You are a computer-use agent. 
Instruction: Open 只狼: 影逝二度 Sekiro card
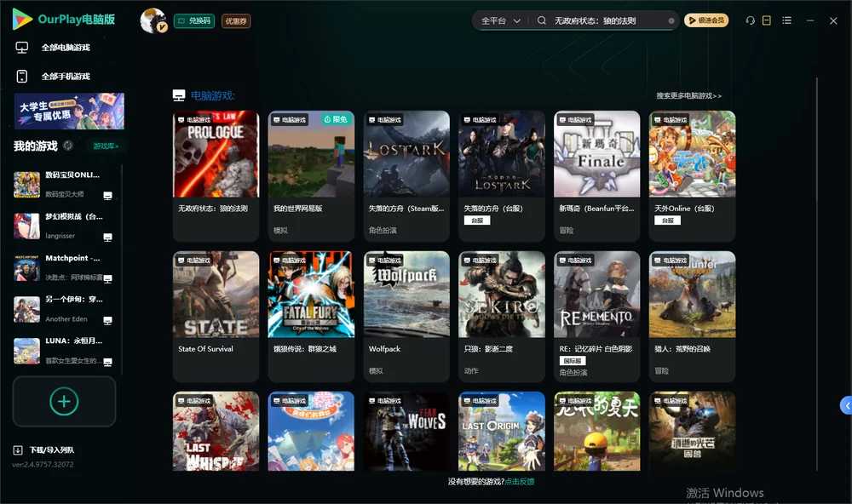click(x=502, y=316)
